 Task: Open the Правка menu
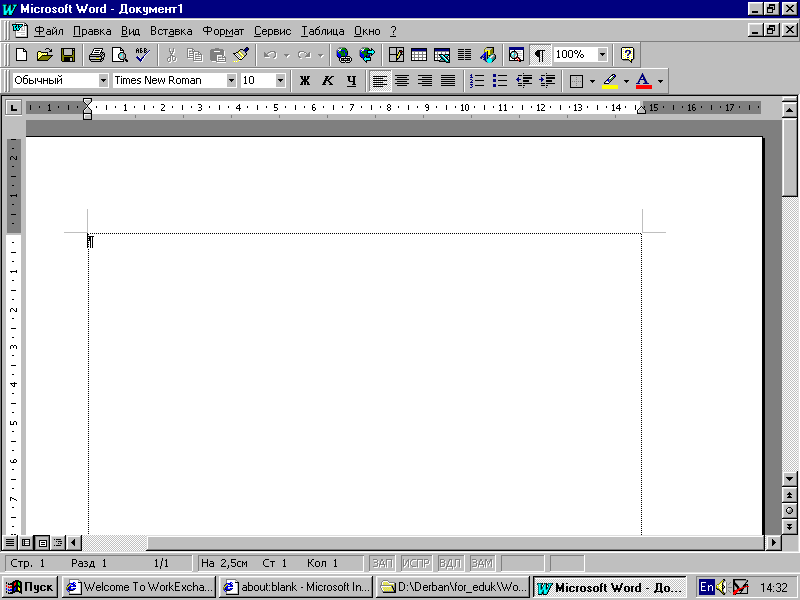tap(92, 31)
